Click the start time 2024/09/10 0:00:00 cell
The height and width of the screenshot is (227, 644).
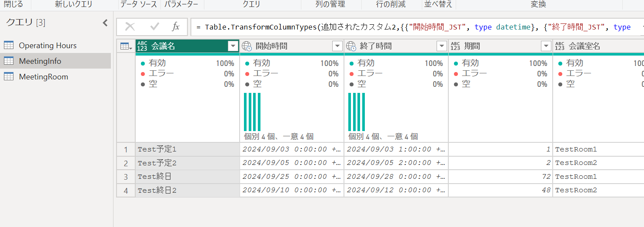[292, 190]
